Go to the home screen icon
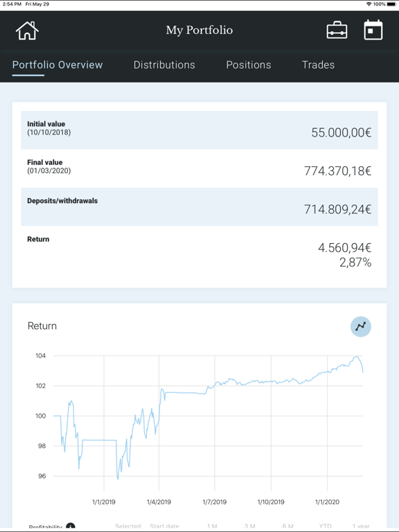The width and height of the screenshot is (399, 532). pos(27,30)
